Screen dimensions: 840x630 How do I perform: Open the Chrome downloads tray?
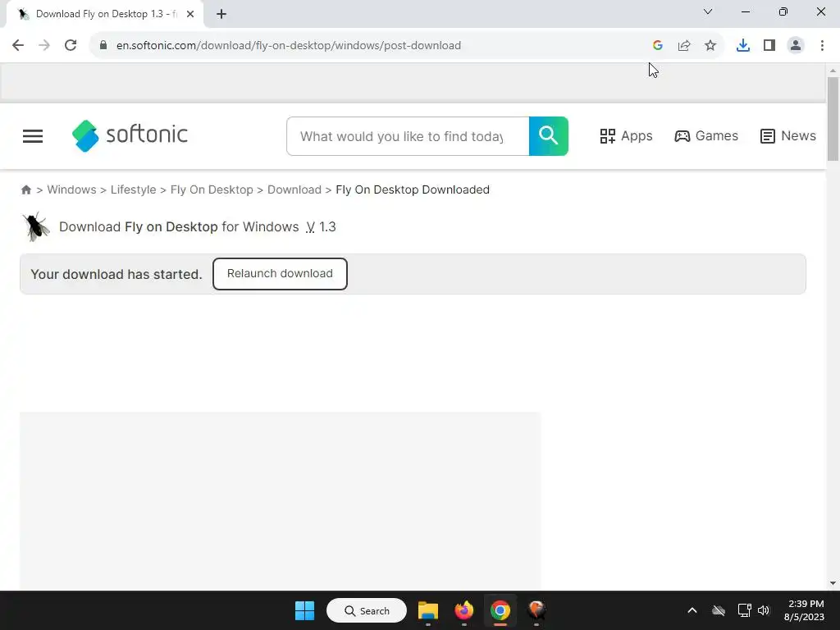(x=743, y=46)
